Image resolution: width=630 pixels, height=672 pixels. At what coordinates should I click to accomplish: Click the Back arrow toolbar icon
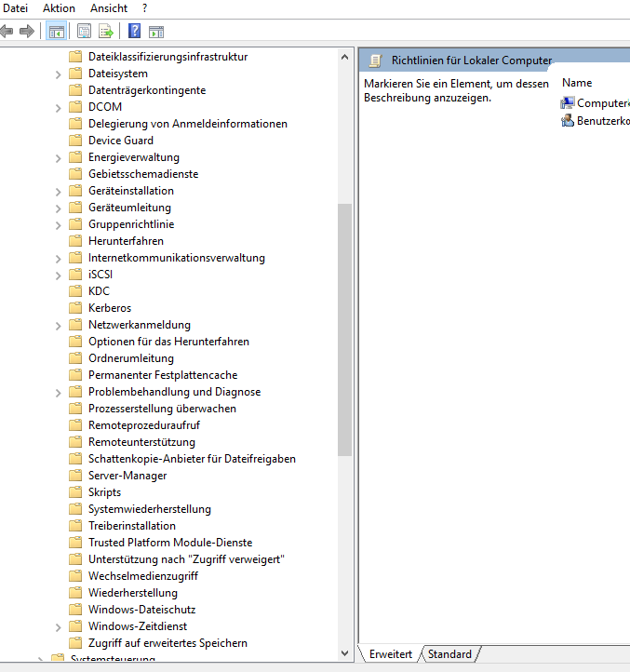(x=7, y=32)
